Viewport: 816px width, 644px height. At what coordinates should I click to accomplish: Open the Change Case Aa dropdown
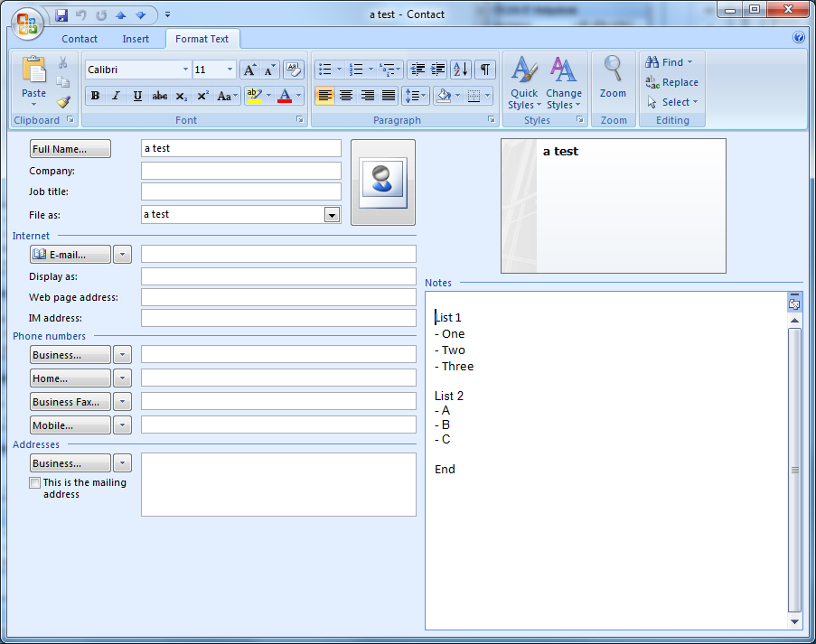point(228,96)
